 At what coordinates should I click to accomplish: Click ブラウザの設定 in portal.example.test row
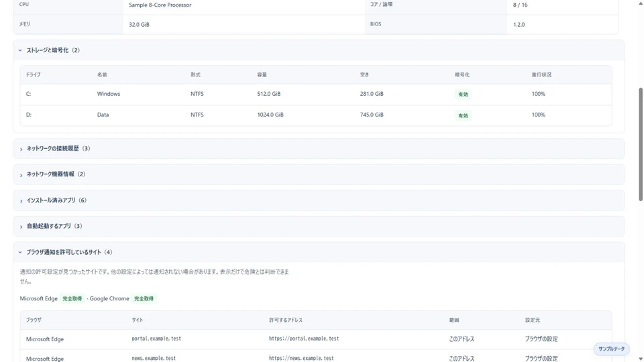541,339
